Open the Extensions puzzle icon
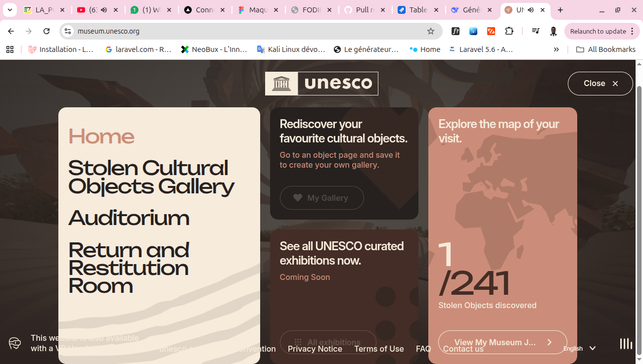The height and width of the screenshot is (364, 643). click(x=509, y=31)
